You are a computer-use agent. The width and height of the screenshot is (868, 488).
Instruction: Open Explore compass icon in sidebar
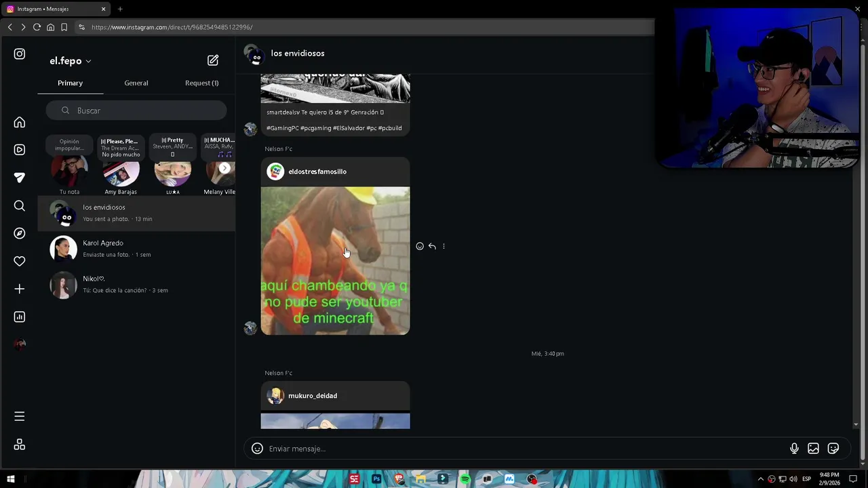click(x=20, y=233)
